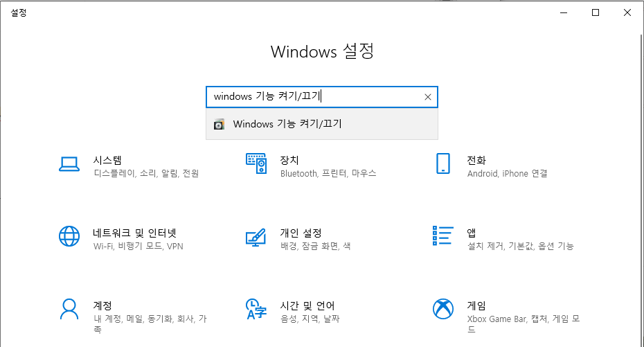Open the 게임 Xbox icon
The image size is (644, 347).
point(443,309)
